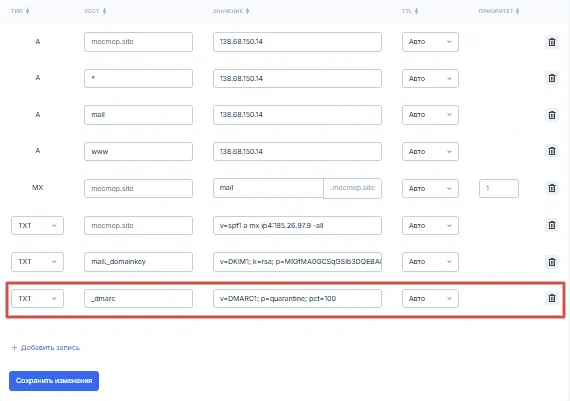Delete the www A record
The width and height of the screenshot is (570, 401).
(551, 151)
